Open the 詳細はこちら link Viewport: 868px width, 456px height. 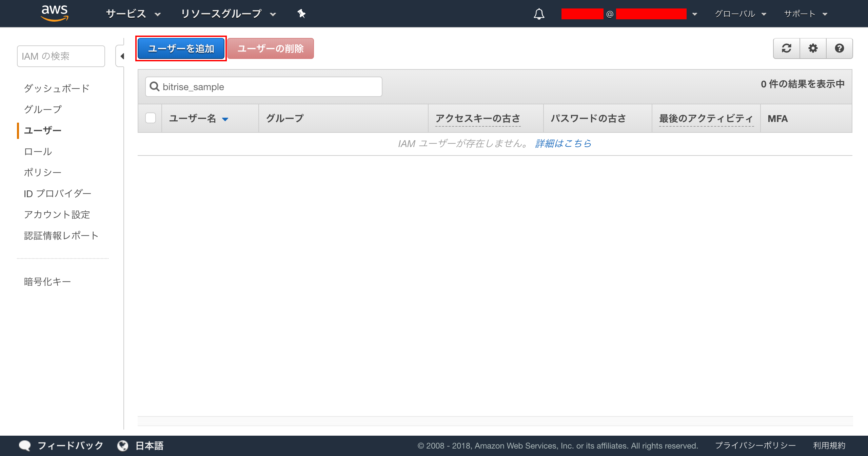pyautogui.click(x=563, y=144)
